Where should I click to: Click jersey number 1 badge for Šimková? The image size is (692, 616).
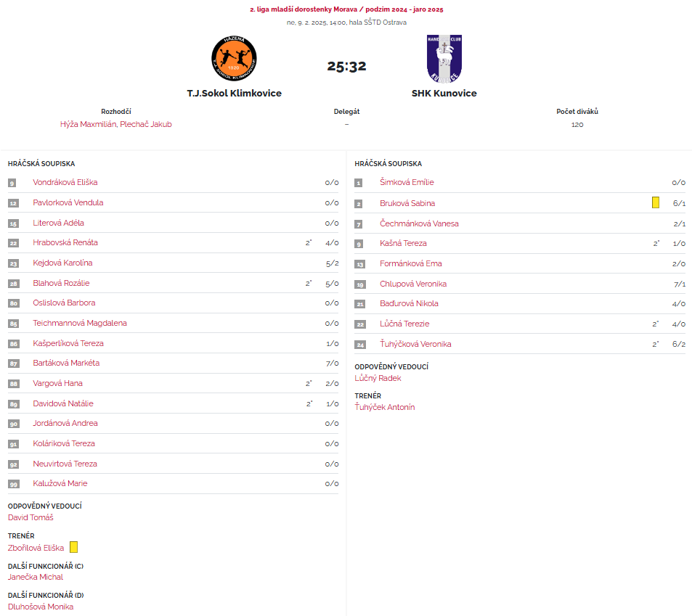(x=359, y=183)
